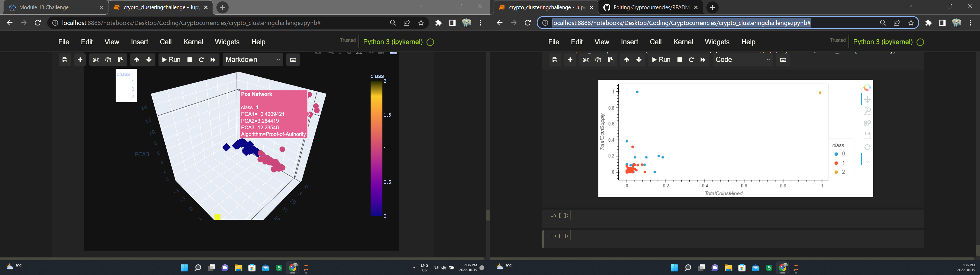980x275 pixels.
Task: Switch to Module 18 Challenge tab
Action: [44, 7]
